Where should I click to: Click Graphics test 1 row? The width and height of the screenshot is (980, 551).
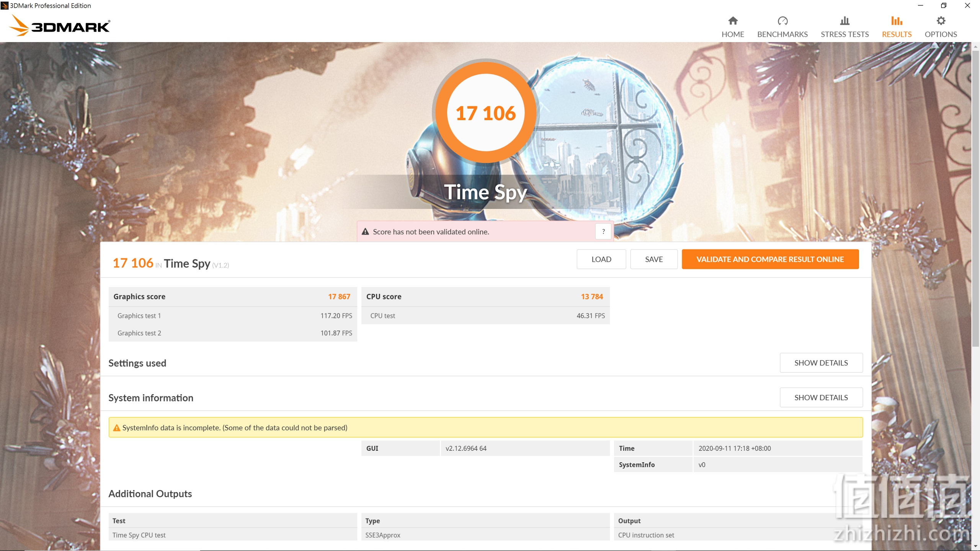[233, 316]
